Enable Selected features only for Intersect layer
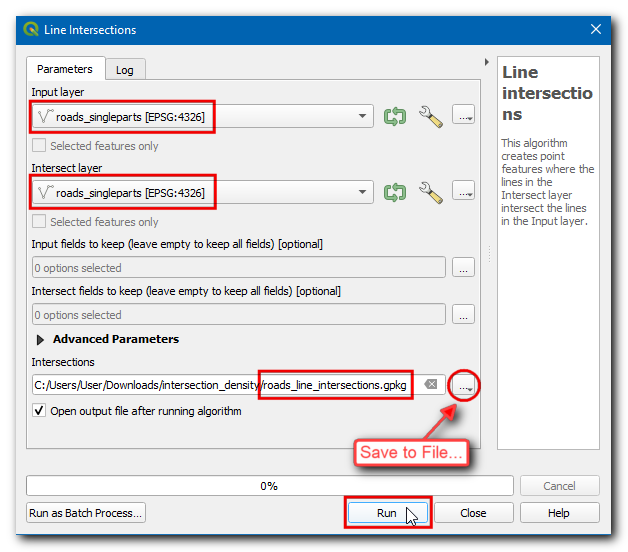Screen dimensions: 628x552 39,222
